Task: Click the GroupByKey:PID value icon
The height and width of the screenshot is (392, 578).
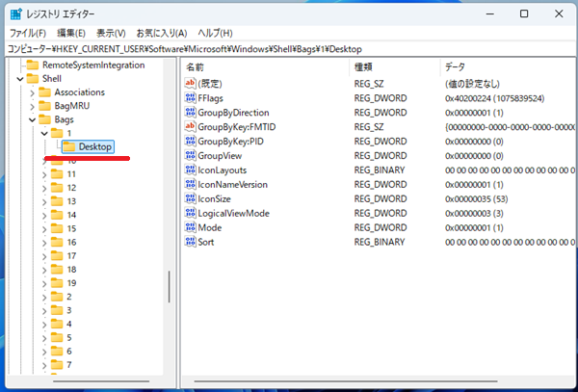Action: coord(190,142)
